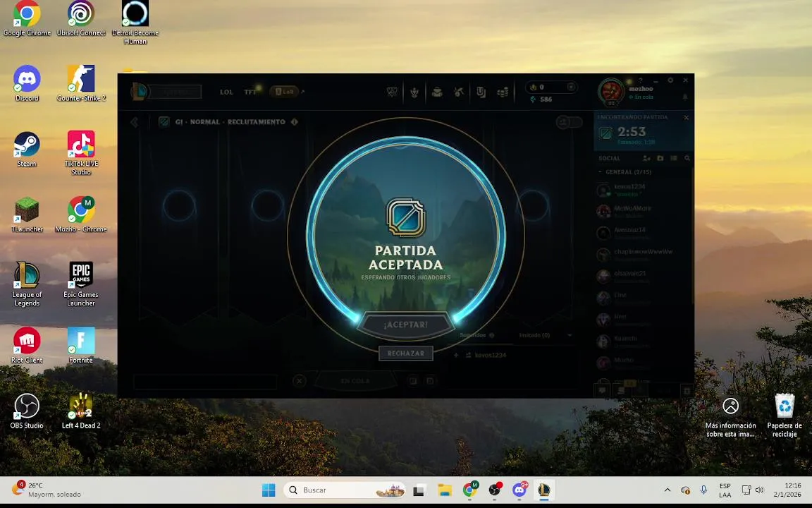Screen dimensions: 812x508
Task: Open Left 4 Dead 2 desktop shortcut
Action: click(x=81, y=411)
